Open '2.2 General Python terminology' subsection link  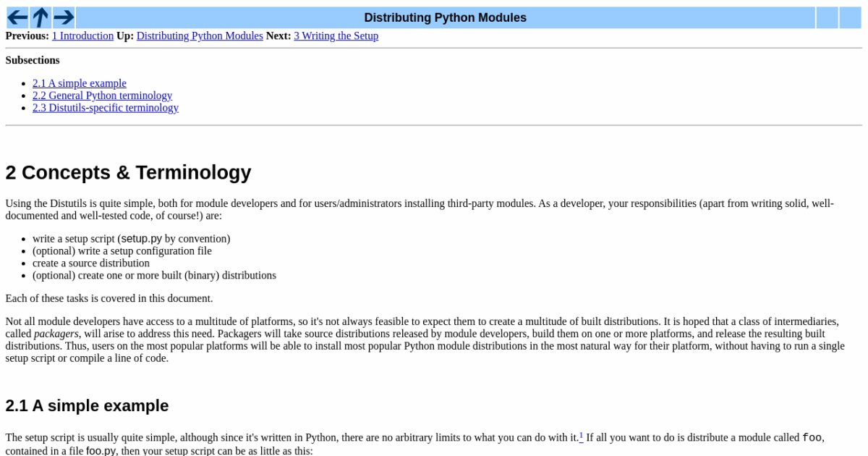tap(102, 96)
